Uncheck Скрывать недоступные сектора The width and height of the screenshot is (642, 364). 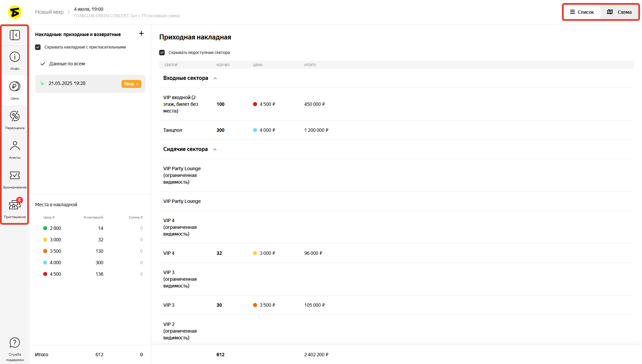pos(162,53)
